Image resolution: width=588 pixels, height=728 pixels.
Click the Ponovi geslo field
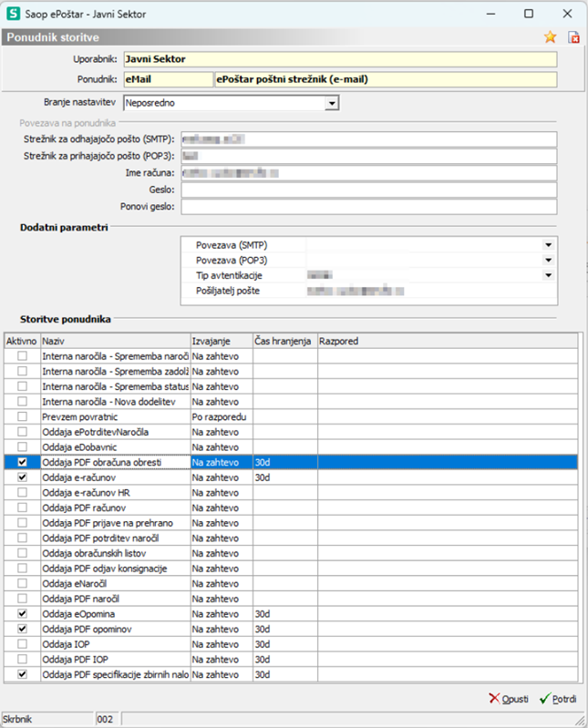tap(369, 207)
